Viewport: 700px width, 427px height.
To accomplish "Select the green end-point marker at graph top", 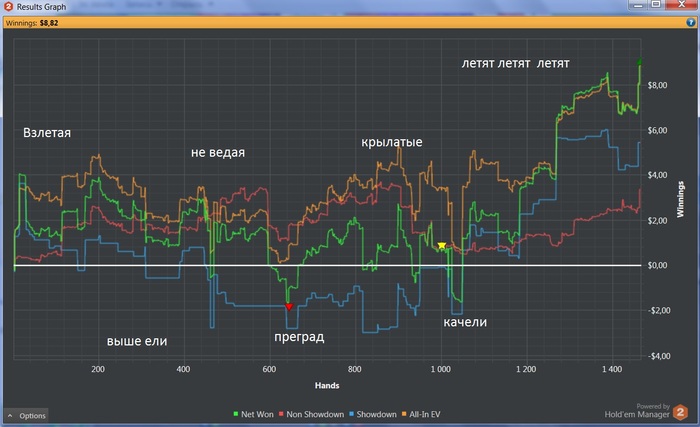I will coord(639,62).
